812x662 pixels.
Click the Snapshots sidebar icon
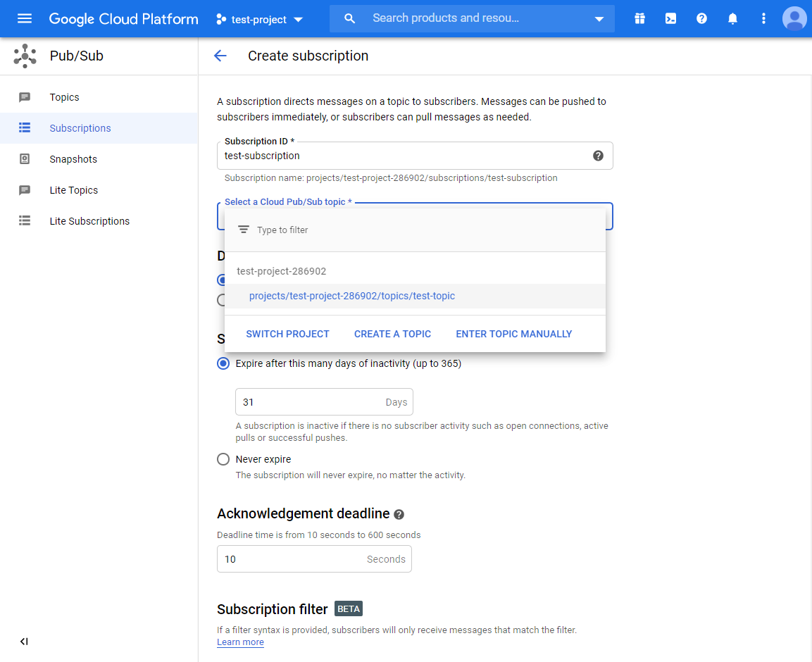25,159
